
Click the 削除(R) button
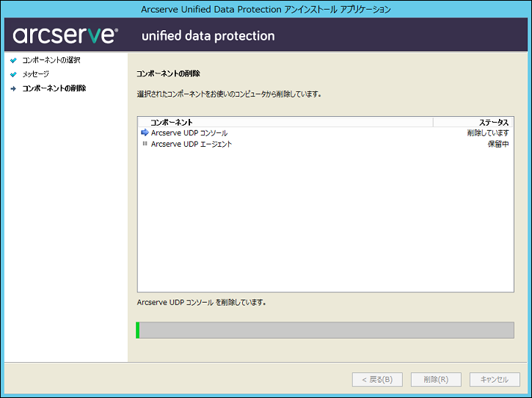click(x=436, y=380)
